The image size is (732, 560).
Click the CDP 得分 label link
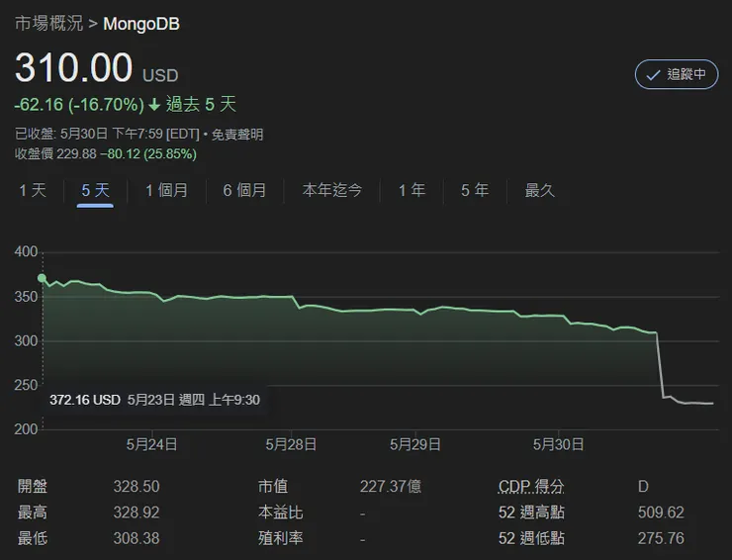(x=531, y=487)
